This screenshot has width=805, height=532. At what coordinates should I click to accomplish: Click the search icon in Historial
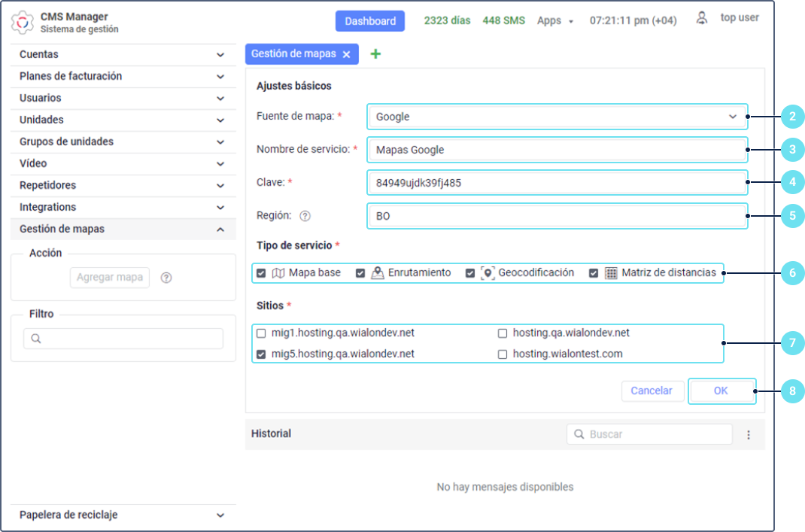[x=579, y=434]
